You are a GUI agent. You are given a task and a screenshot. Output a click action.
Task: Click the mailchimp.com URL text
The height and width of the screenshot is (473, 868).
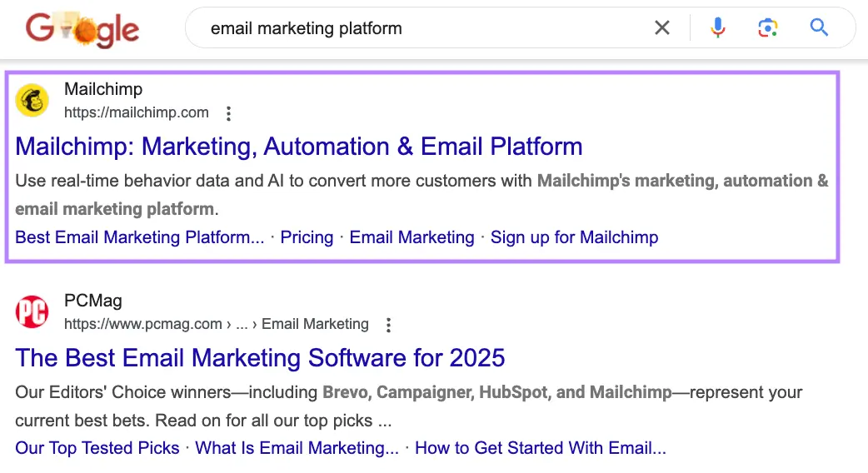tap(137, 112)
